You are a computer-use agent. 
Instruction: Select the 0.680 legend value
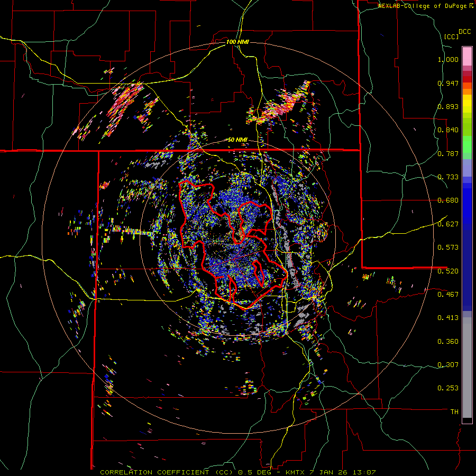coord(448,200)
